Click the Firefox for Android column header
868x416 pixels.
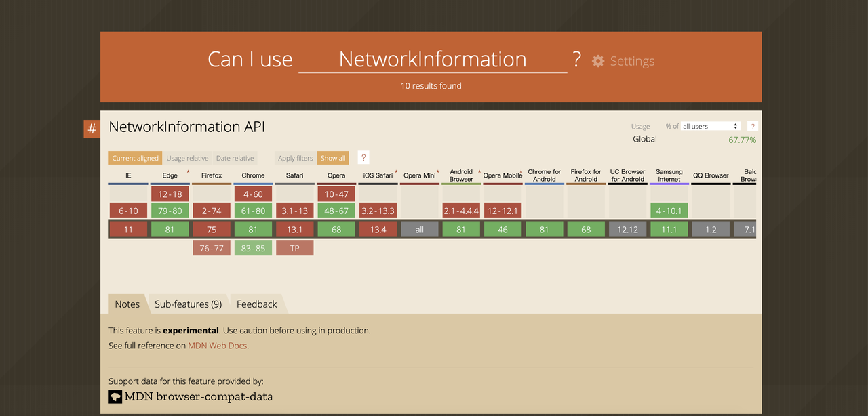pos(586,175)
